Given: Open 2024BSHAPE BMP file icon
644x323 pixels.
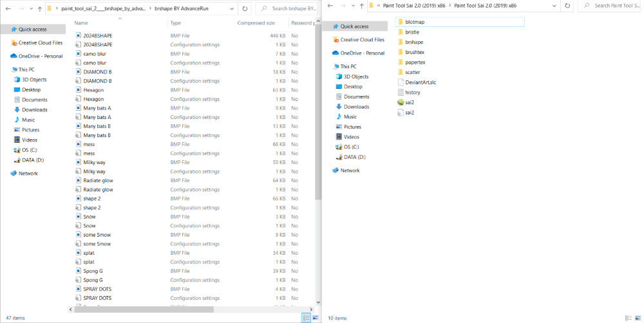Looking at the screenshot, I should point(79,35).
